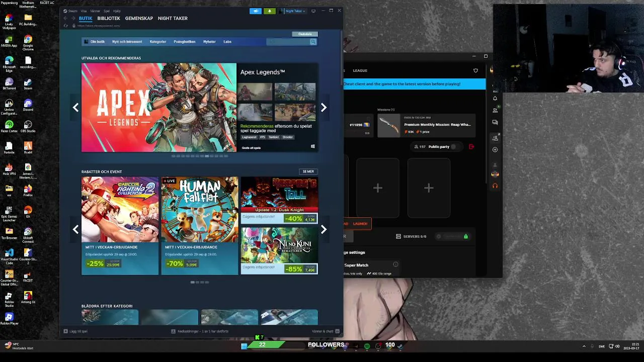Click Windows Start button on taskbar
This screenshot has width=644, height=362.
(x=244, y=346)
